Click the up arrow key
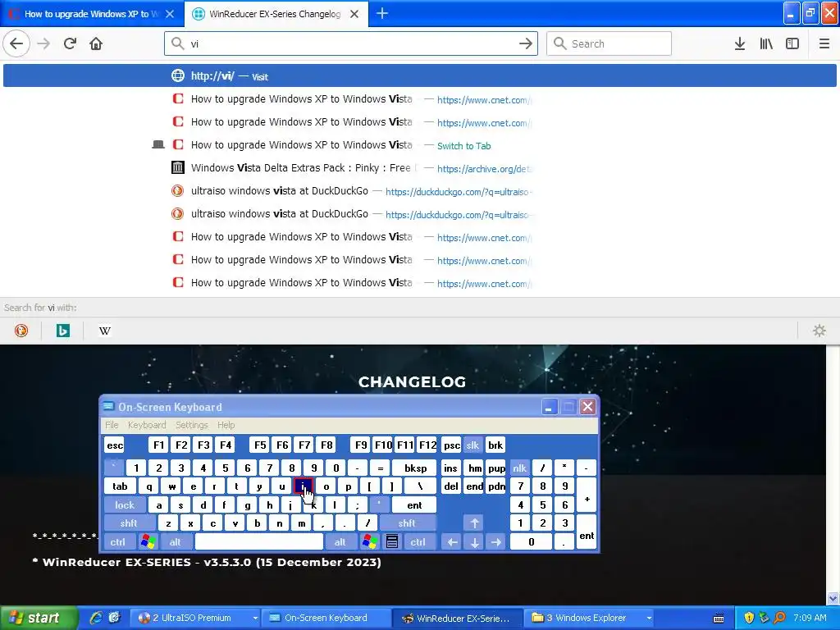This screenshot has height=630, width=840. tap(474, 523)
